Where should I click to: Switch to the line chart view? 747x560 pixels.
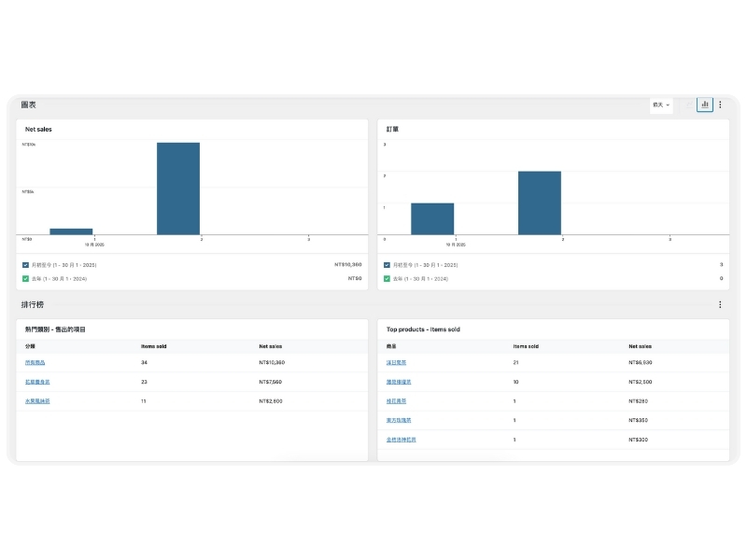[688, 105]
